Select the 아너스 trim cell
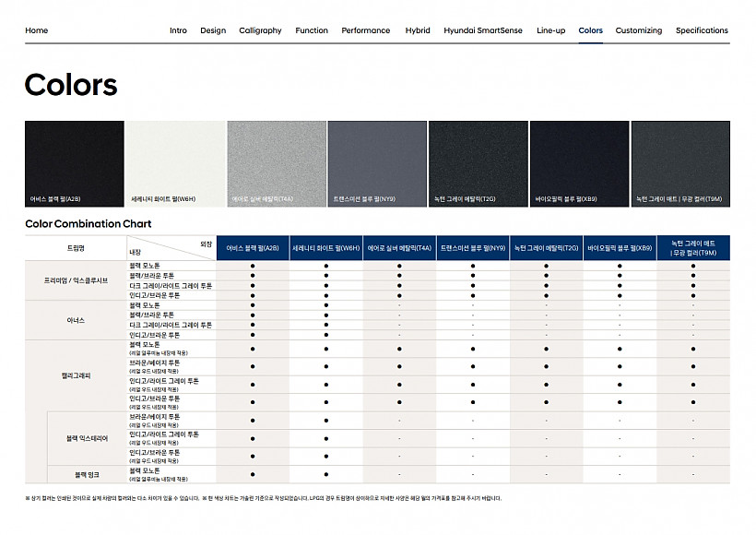Screen dimensions: 756x535 pyautogui.click(x=76, y=320)
